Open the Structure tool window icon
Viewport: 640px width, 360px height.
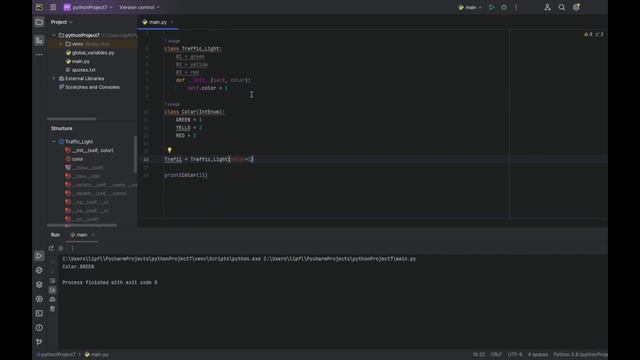pos(39,40)
